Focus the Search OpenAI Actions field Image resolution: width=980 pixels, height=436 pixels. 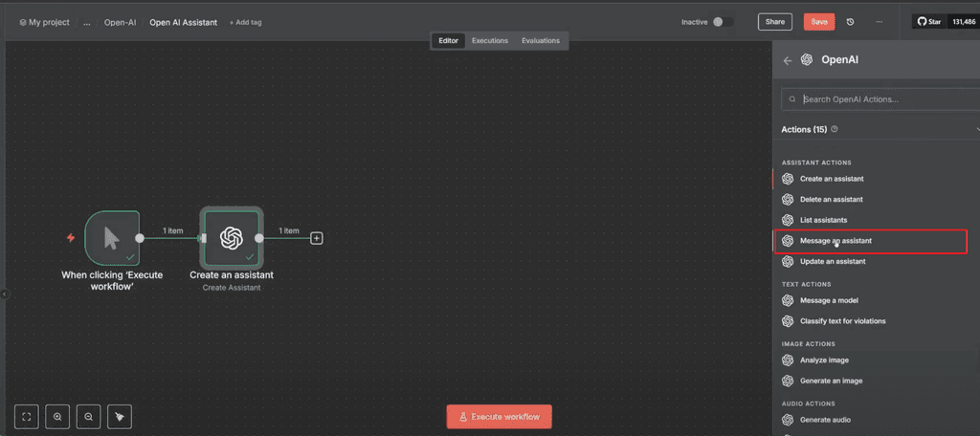[880, 99]
